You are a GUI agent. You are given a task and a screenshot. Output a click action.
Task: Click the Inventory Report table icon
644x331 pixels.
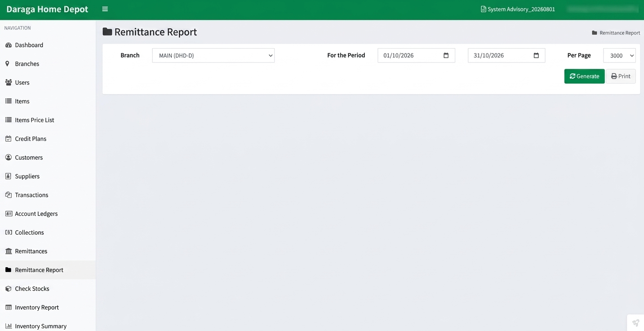(x=8, y=308)
